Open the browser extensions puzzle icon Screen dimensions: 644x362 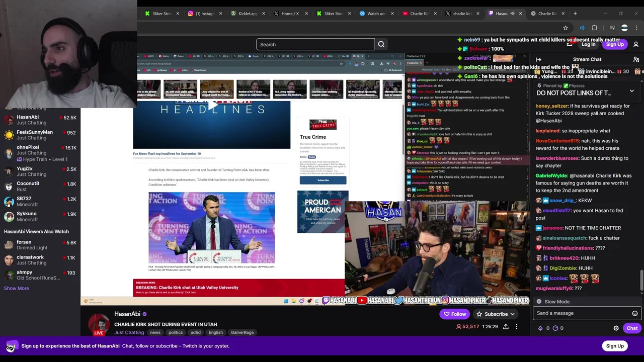(x=595, y=28)
